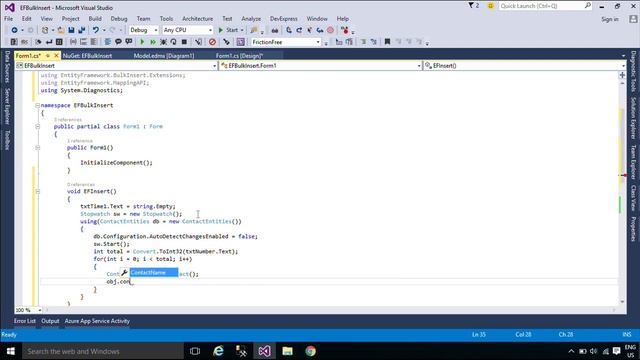Click the Start Without Debugging double-arrow icon

click(x=153, y=42)
